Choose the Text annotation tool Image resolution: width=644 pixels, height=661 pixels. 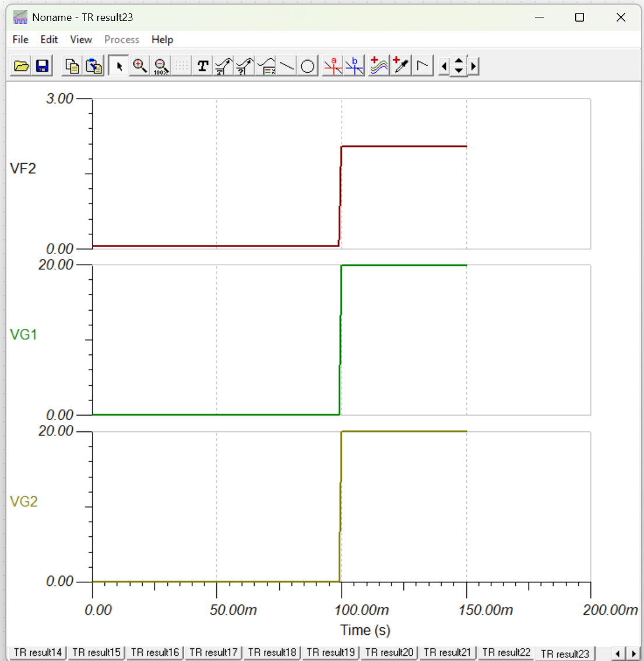tap(203, 66)
